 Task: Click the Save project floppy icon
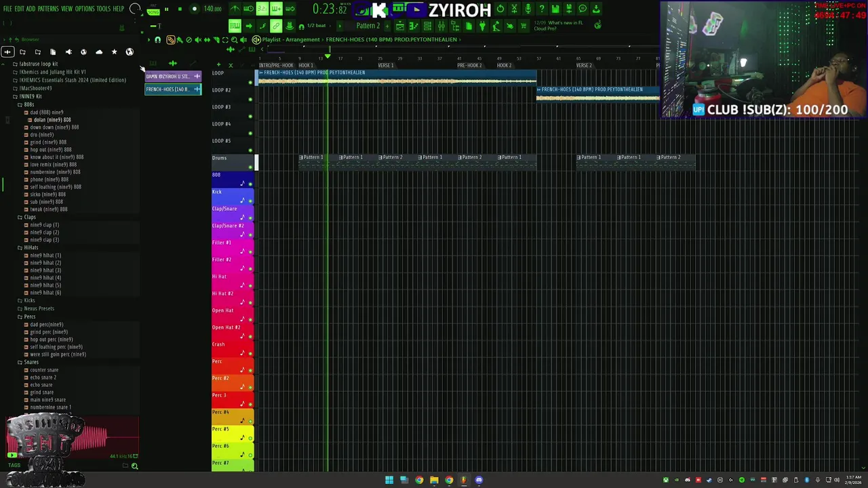[x=555, y=9]
